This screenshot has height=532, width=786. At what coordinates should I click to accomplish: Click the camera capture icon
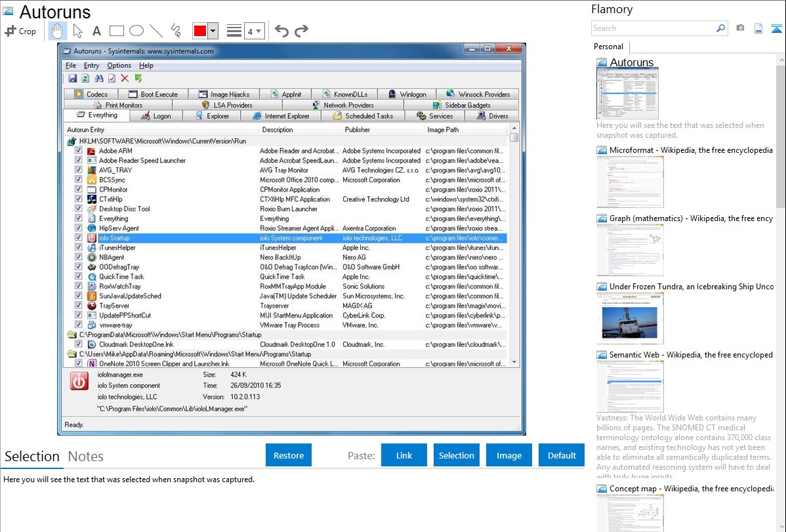(x=740, y=28)
